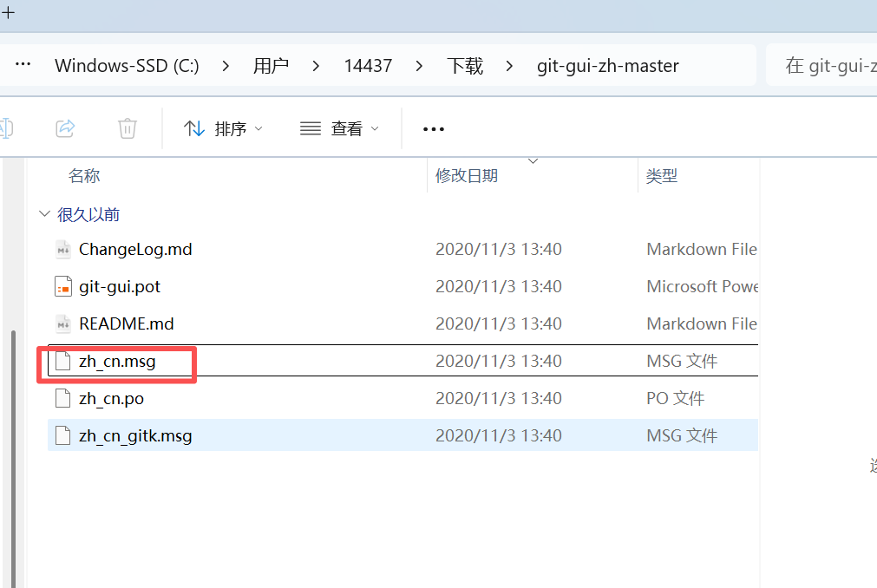Image resolution: width=877 pixels, height=588 pixels.
Task: Click the zh_cn.po file icon
Action: click(63, 399)
